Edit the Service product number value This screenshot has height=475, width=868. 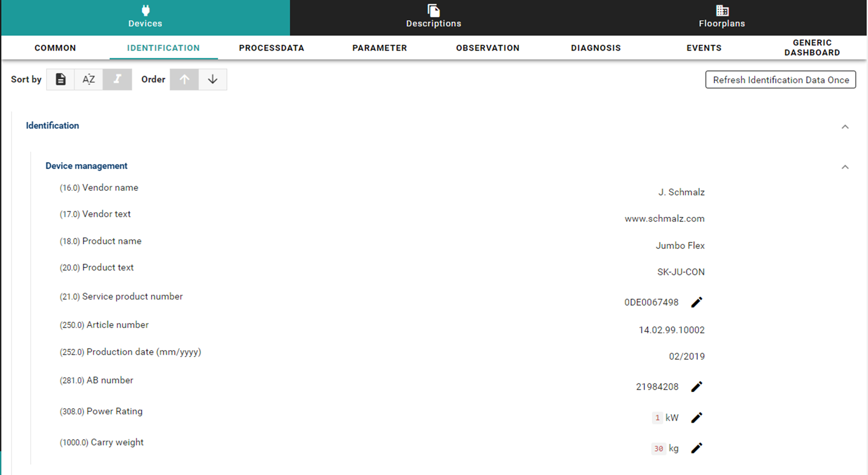click(x=697, y=302)
